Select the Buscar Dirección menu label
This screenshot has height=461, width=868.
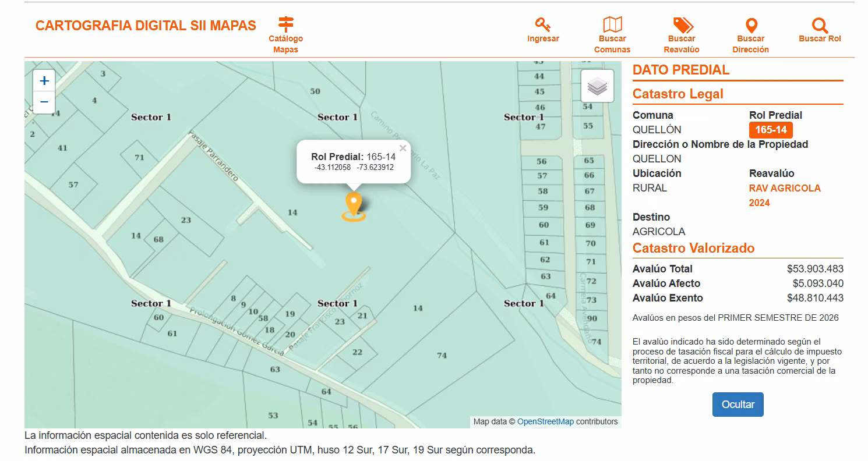pyautogui.click(x=751, y=44)
